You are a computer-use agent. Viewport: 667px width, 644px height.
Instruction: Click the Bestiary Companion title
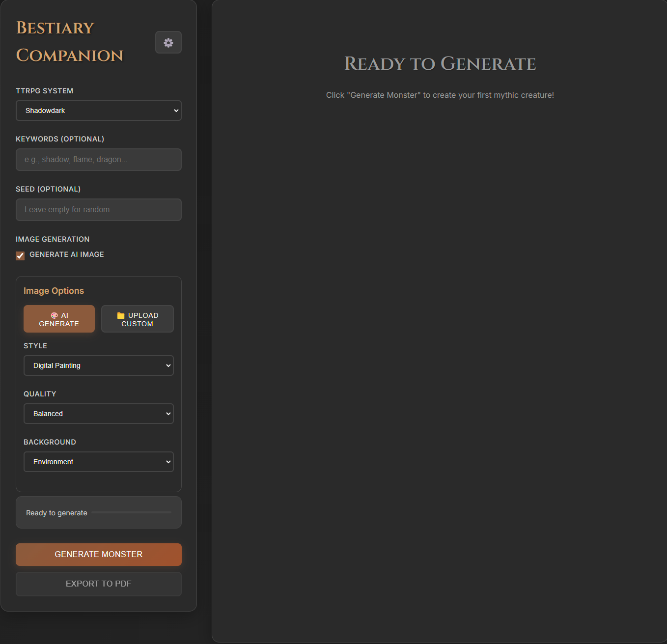click(x=69, y=42)
